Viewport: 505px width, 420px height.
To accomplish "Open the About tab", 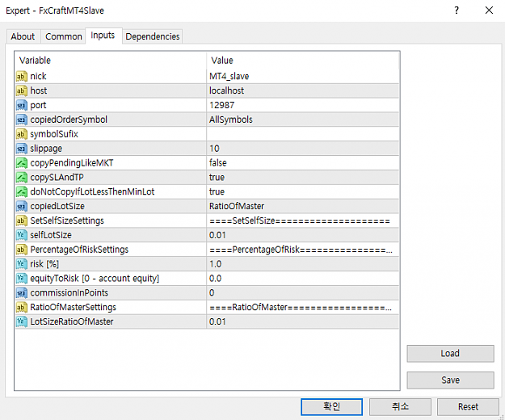I will [x=23, y=36].
